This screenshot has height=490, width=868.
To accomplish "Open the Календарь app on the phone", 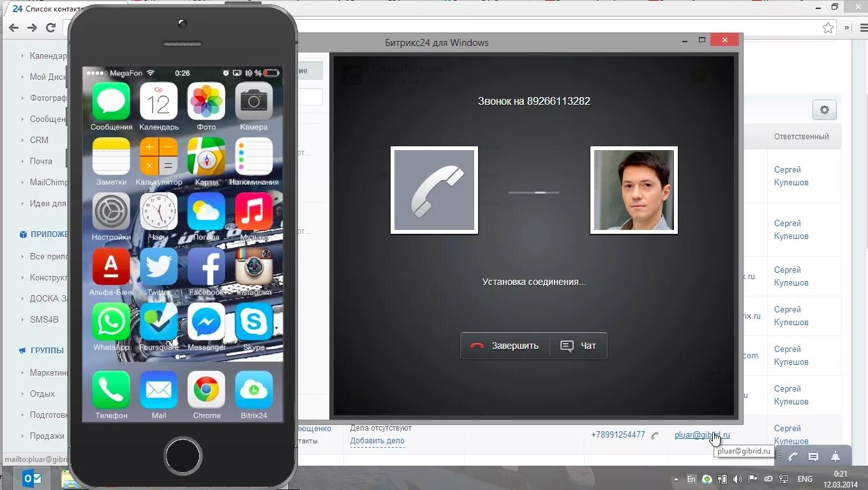I will pyautogui.click(x=158, y=101).
